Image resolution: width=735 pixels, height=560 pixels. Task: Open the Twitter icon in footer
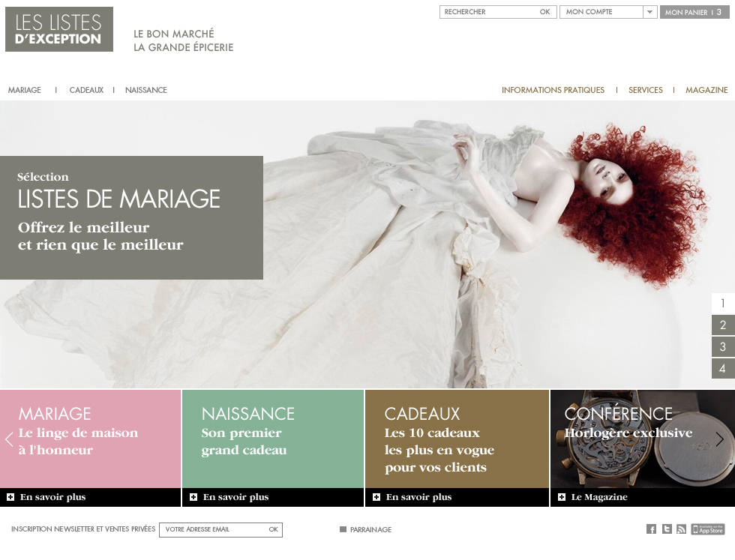667,529
